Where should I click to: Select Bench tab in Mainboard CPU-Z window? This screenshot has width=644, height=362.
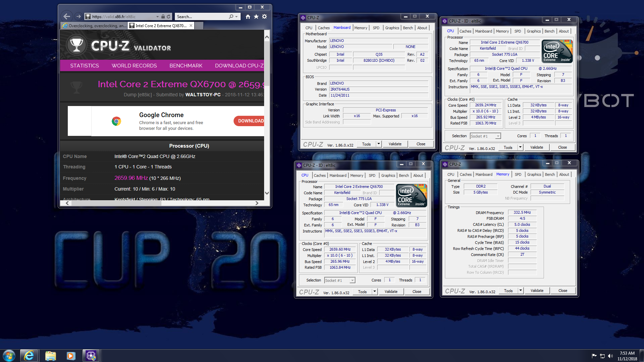tap(408, 28)
